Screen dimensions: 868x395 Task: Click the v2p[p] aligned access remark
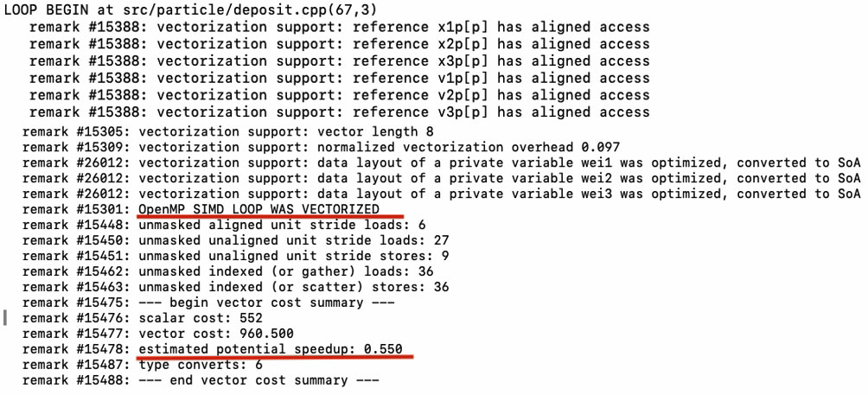tap(339, 96)
